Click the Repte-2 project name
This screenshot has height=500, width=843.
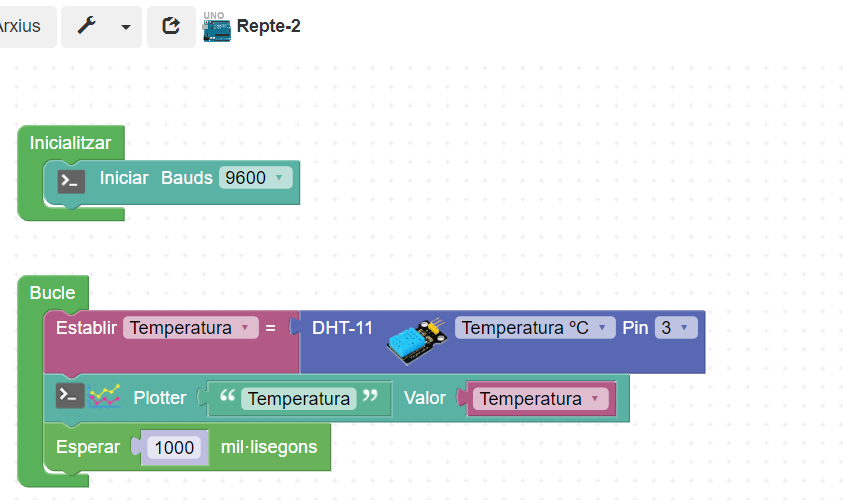click(x=268, y=26)
